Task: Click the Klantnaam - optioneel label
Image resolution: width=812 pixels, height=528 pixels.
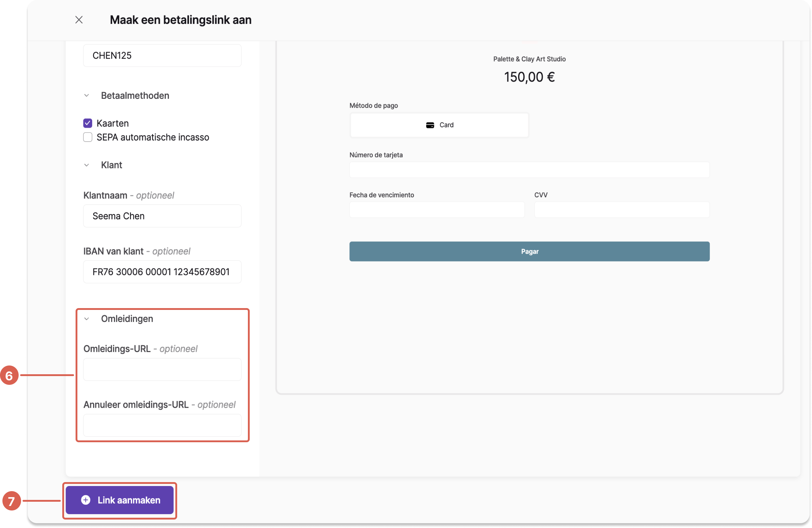Action: 128,195
